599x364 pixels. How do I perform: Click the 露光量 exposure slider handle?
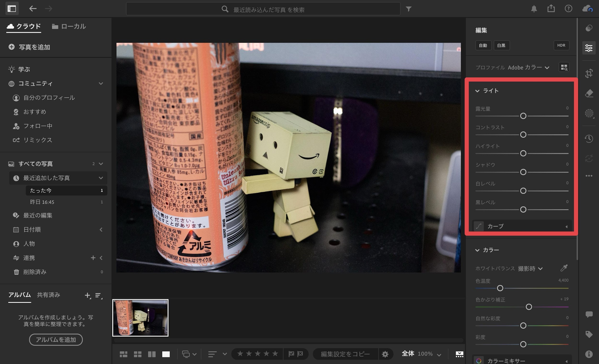(523, 116)
